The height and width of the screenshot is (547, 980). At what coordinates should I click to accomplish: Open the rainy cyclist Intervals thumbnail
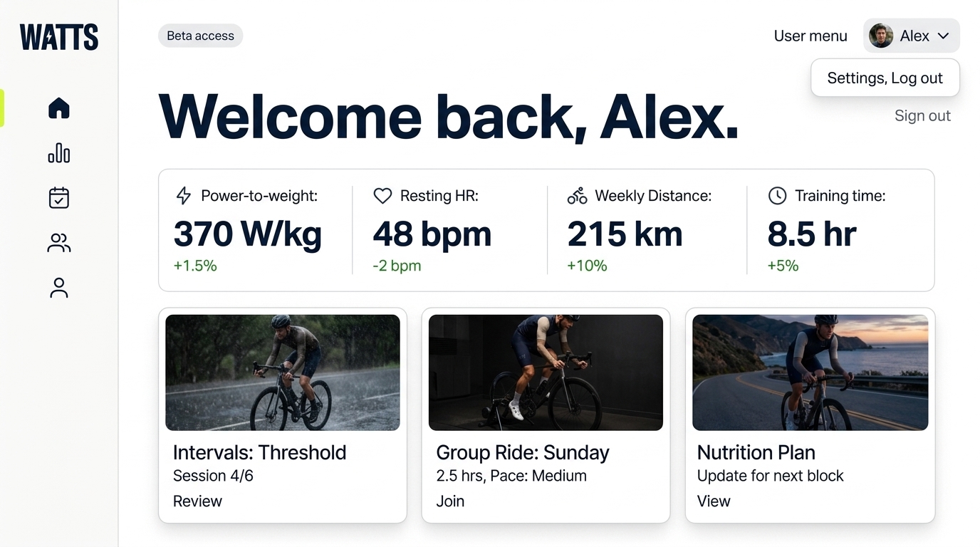pyautogui.click(x=283, y=373)
